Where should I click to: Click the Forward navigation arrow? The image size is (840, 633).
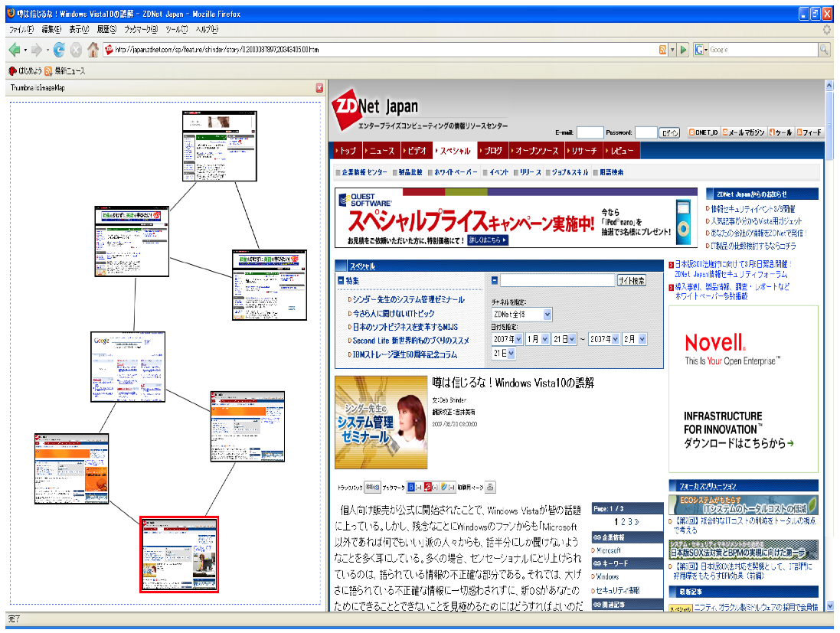tap(37, 50)
